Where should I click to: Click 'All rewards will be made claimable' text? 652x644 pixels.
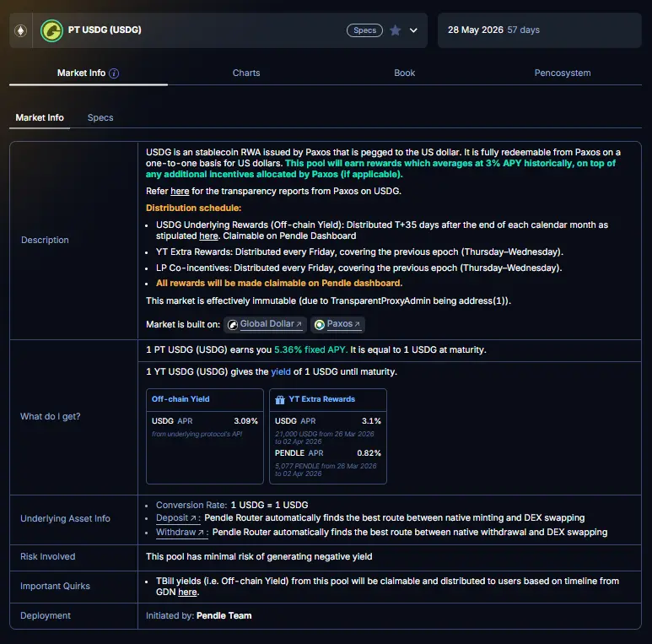[x=279, y=284]
